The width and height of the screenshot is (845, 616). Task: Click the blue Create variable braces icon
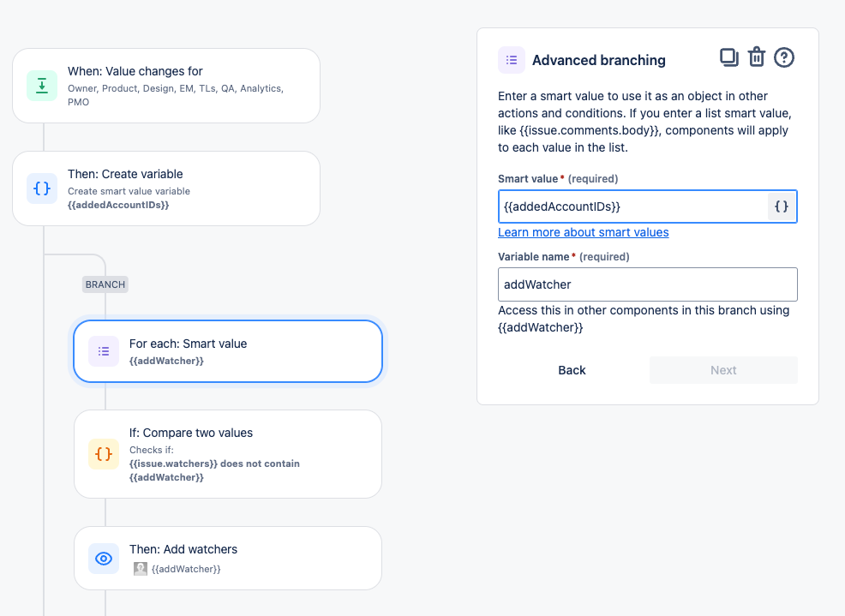(42, 188)
